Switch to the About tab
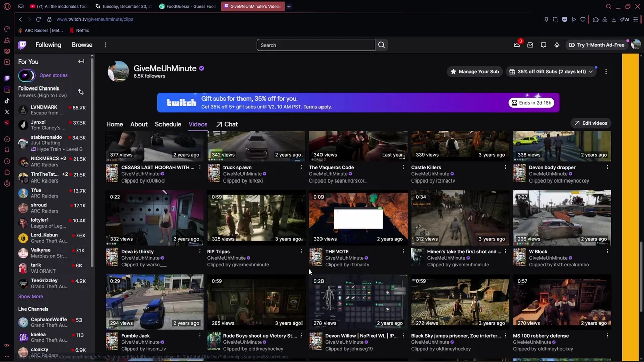The width and height of the screenshot is (644, 362). (x=139, y=124)
